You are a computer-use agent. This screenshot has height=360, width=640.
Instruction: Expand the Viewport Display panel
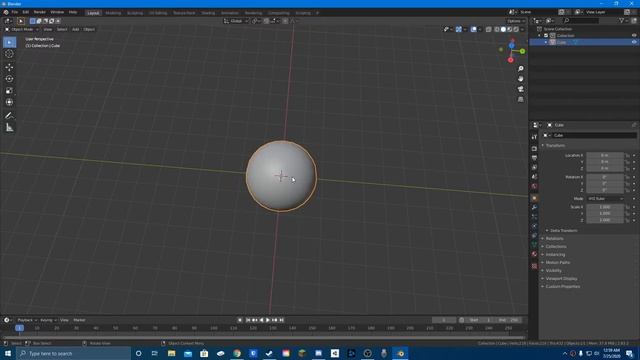tap(560, 279)
